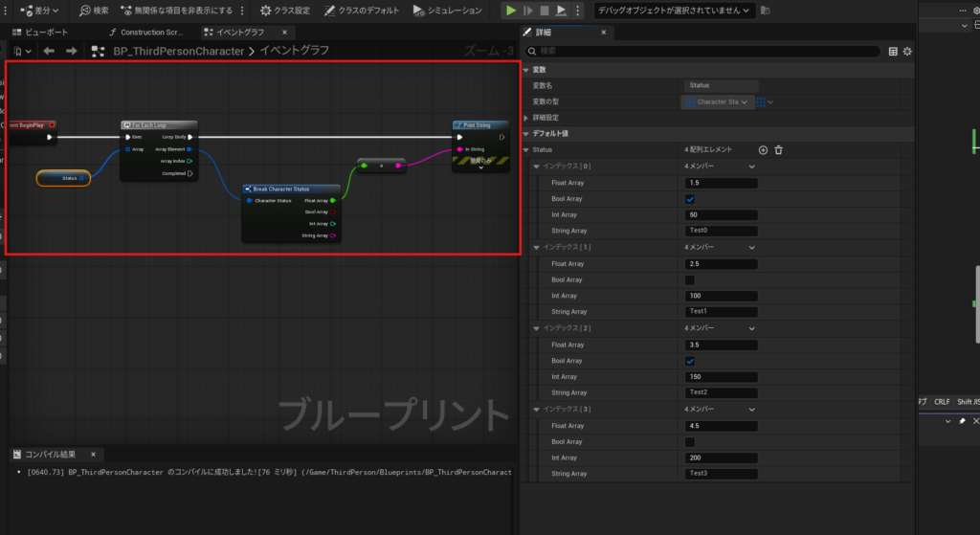Click the property matrix grid icon
Screen dimensions: 980x535
pyautogui.click(x=893, y=51)
